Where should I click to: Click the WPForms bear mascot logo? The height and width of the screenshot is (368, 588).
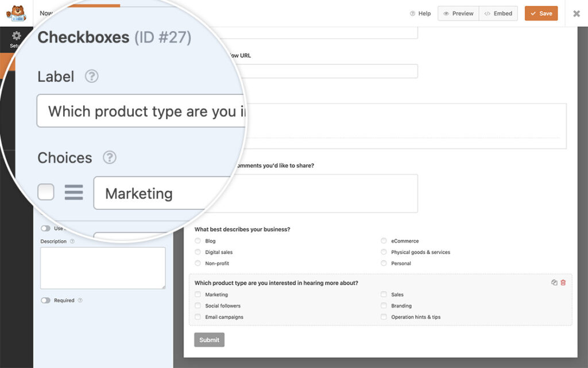coord(16,13)
